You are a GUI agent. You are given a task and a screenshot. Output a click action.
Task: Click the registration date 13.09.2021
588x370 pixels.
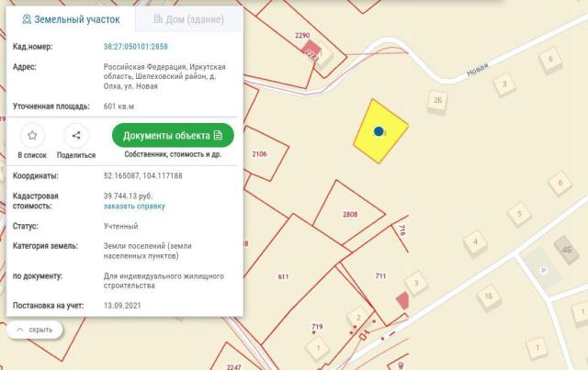click(122, 306)
